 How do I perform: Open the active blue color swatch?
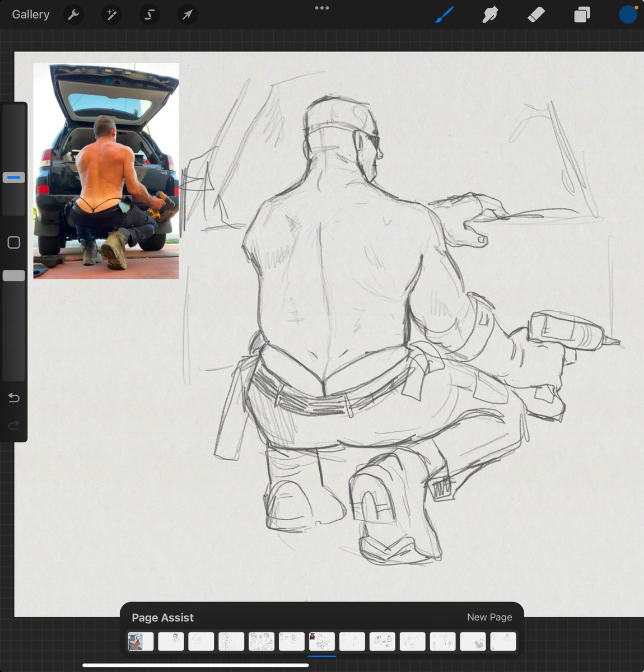click(628, 15)
